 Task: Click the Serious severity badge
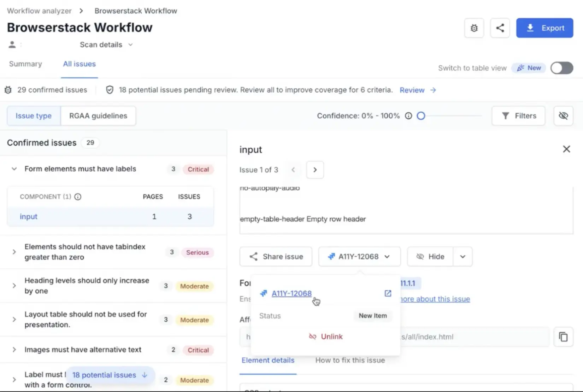pos(198,253)
